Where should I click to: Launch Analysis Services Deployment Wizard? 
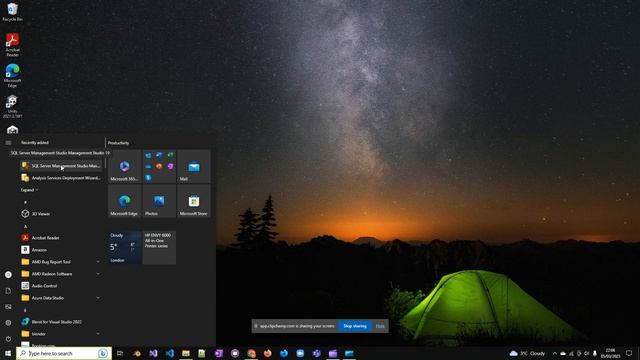pos(60,178)
